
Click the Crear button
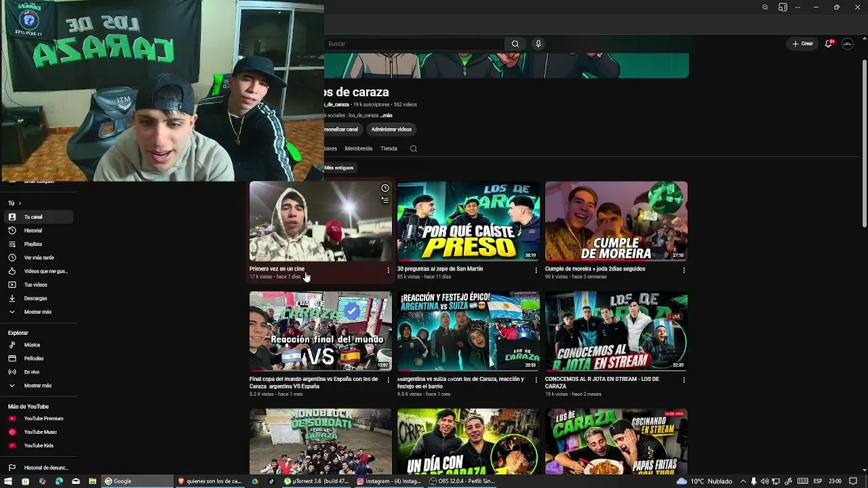point(802,44)
